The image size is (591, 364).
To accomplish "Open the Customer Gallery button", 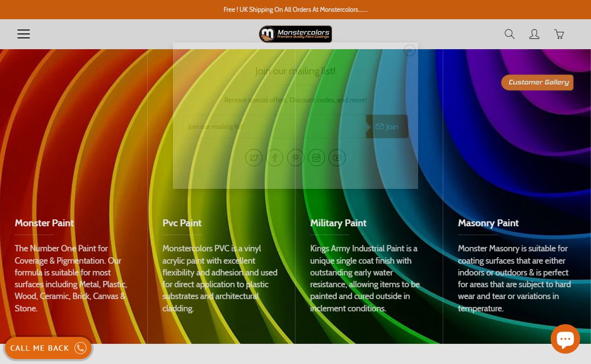I will pyautogui.click(x=537, y=83).
